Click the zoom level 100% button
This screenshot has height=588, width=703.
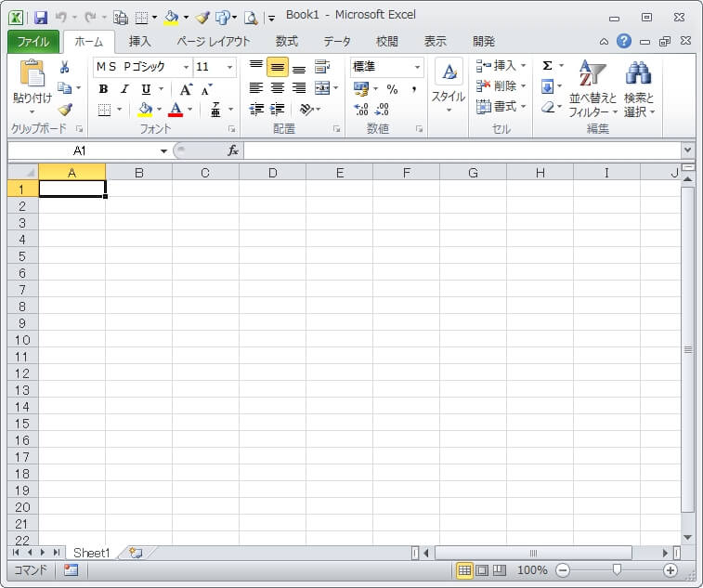click(x=532, y=570)
